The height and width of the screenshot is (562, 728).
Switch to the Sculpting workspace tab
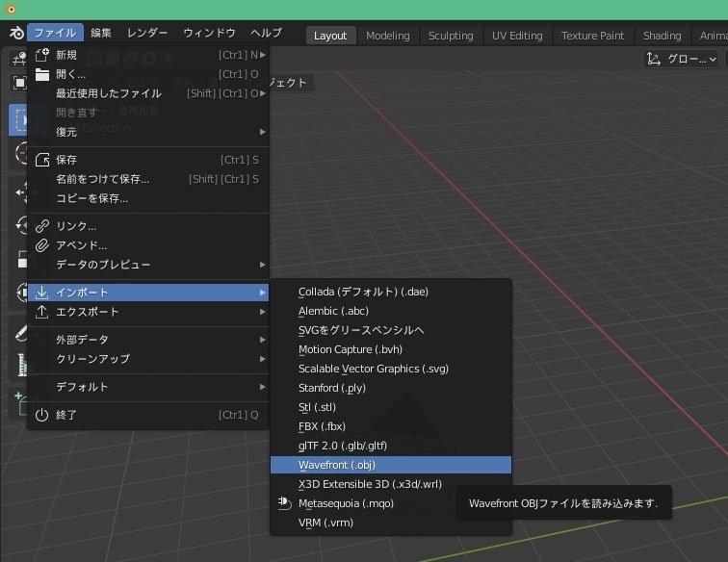[x=451, y=36]
